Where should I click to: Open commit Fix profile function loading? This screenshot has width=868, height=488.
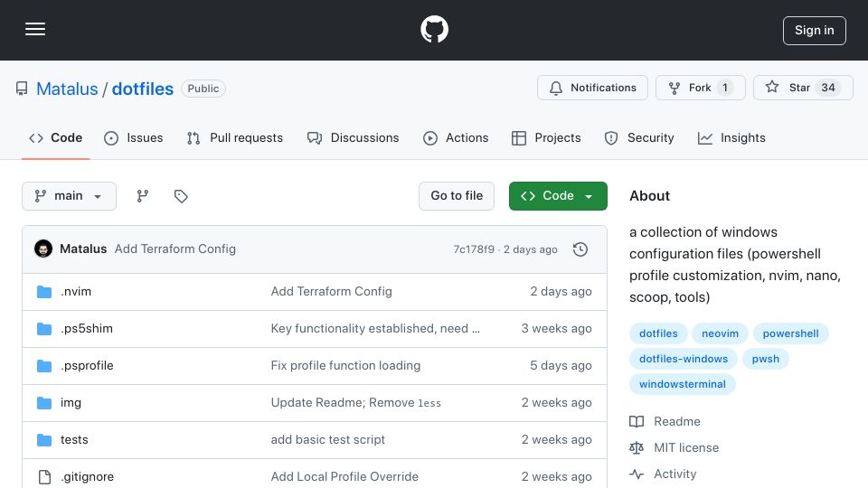coord(345,366)
